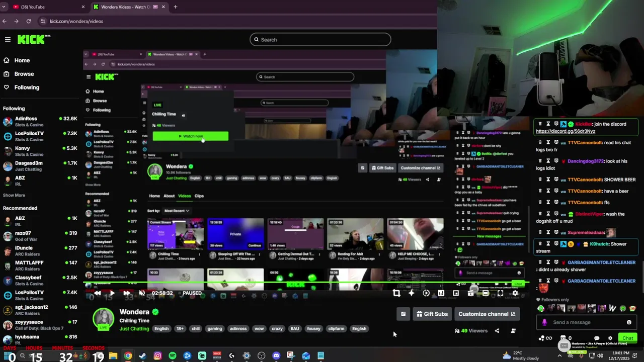The width and height of the screenshot is (644, 362).
Task: Click the Kick logo
Action: click(33, 39)
